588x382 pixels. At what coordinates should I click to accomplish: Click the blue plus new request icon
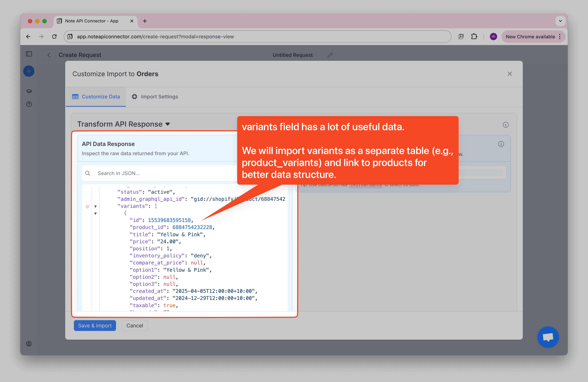[x=29, y=71]
